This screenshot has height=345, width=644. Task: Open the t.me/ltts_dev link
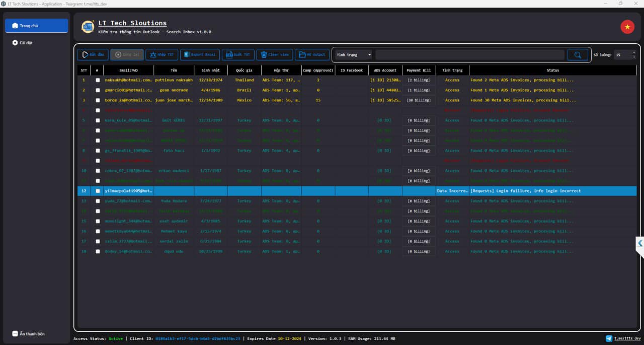pos(627,338)
